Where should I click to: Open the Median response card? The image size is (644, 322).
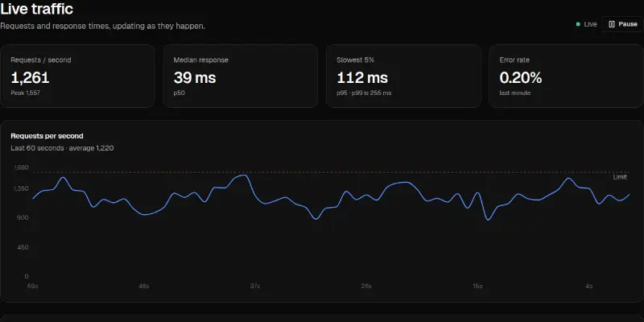pyautogui.click(x=240, y=76)
